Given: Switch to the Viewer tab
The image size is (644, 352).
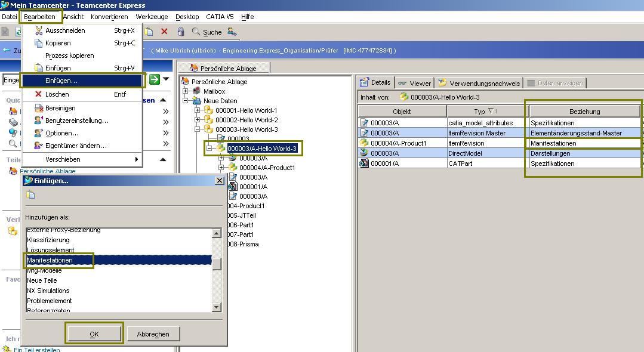Looking at the screenshot, I should tap(415, 84).
